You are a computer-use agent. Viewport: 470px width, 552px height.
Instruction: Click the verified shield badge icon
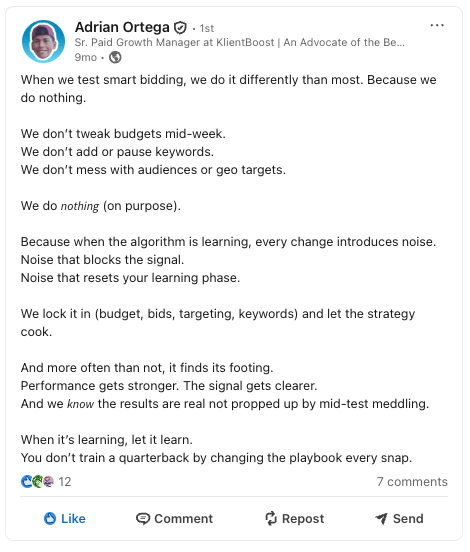pyautogui.click(x=180, y=27)
